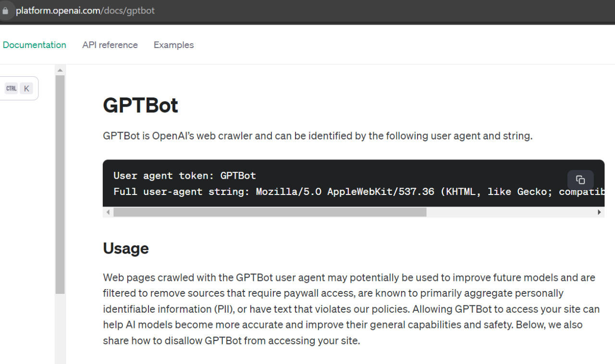Switch to the API reference tab
This screenshot has width=615, height=364.
pyautogui.click(x=110, y=45)
